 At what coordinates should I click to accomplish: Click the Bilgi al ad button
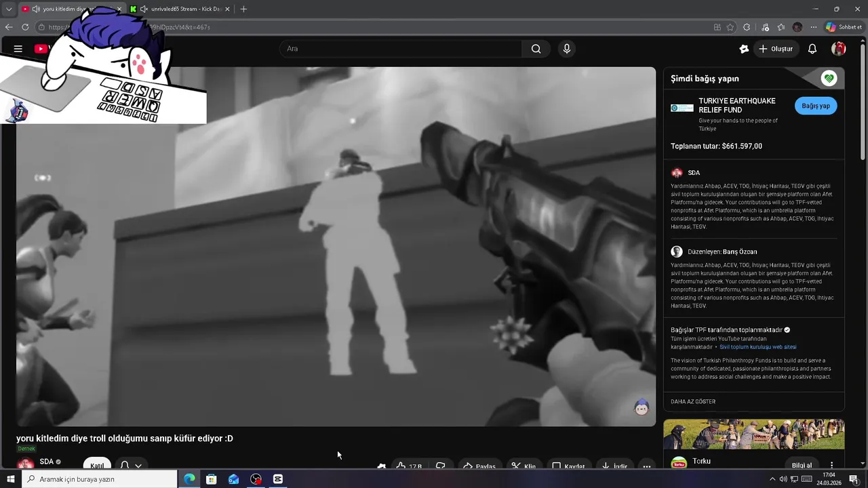click(x=802, y=465)
